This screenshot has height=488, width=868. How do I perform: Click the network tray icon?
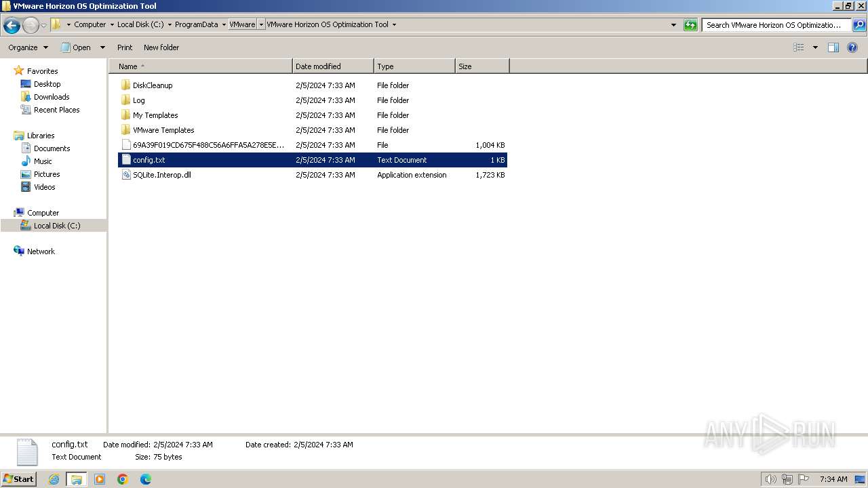pos(787,479)
